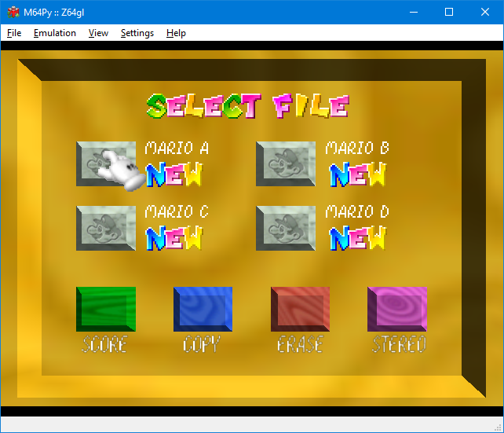The width and height of the screenshot is (504, 433).
Task: Open the Settings menu
Action: point(137,33)
